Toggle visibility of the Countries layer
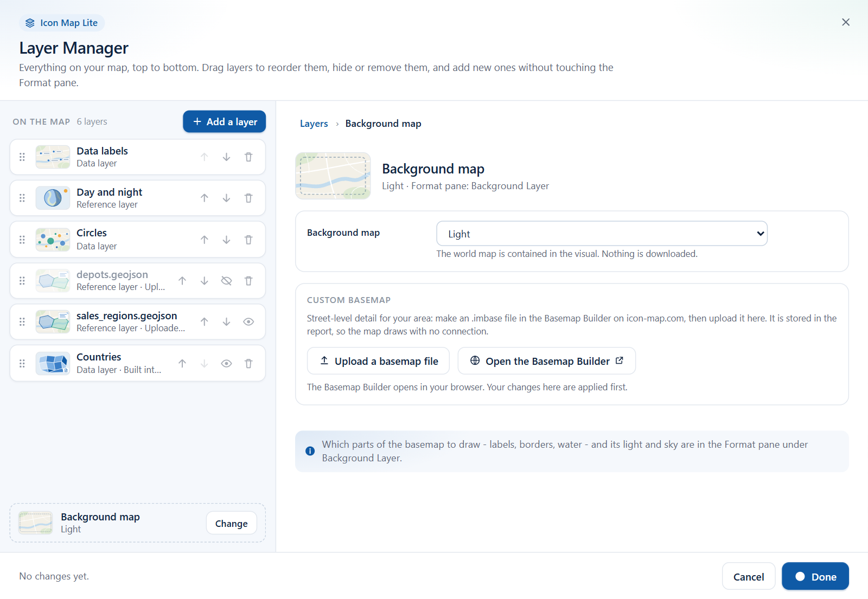Screen dimensions: 868x599 (x=226, y=364)
